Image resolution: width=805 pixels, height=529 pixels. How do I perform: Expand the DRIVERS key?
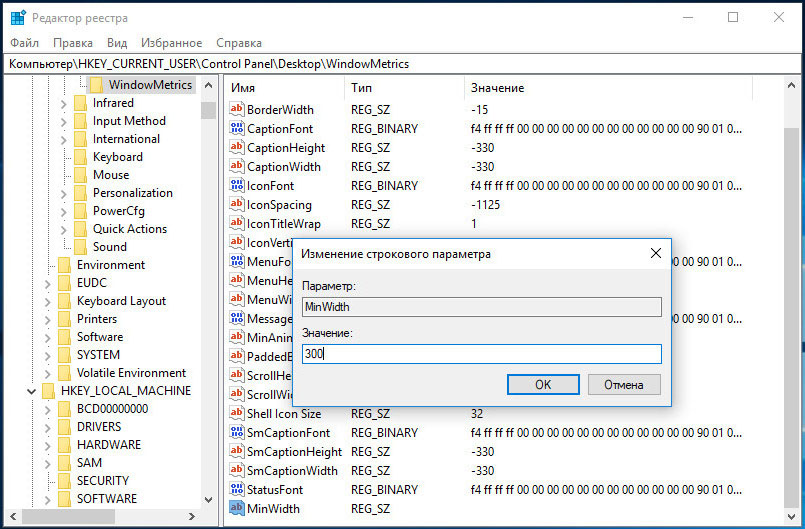pyautogui.click(x=47, y=427)
